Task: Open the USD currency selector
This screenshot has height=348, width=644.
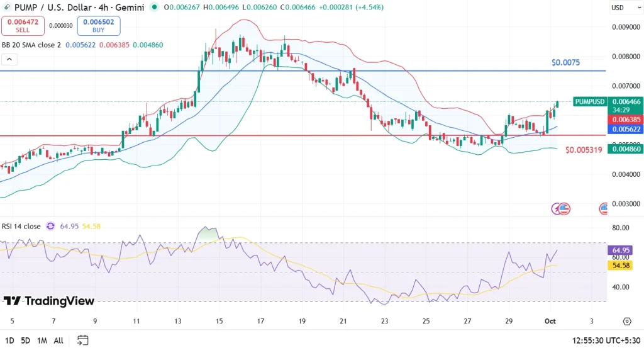Action: coord(619,8)
